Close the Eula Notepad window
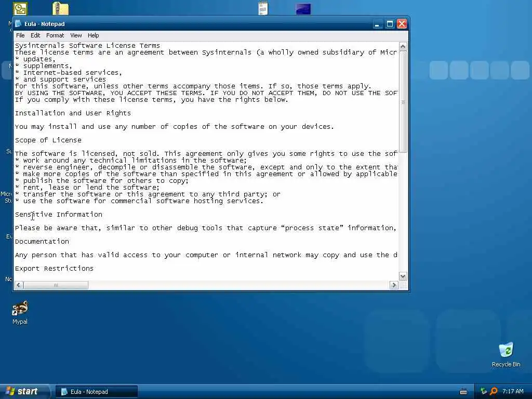532x399 pixels. click(402, 24)
